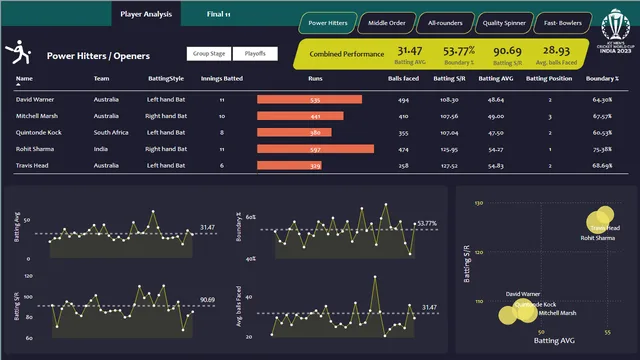
Task: Click David Warner's 64.30% boundary value
Action: [602, 100]
